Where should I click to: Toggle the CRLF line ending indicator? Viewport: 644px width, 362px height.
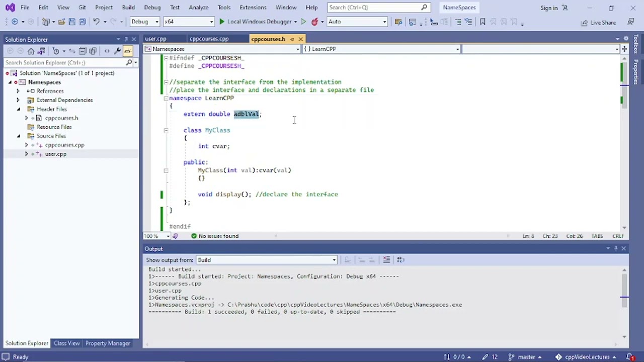click(x=618, y=236)
